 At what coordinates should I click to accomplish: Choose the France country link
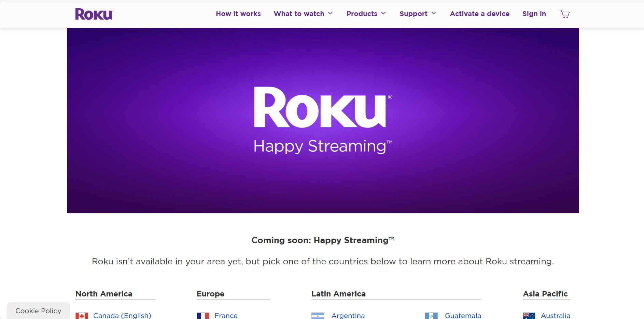click(226, 315)
